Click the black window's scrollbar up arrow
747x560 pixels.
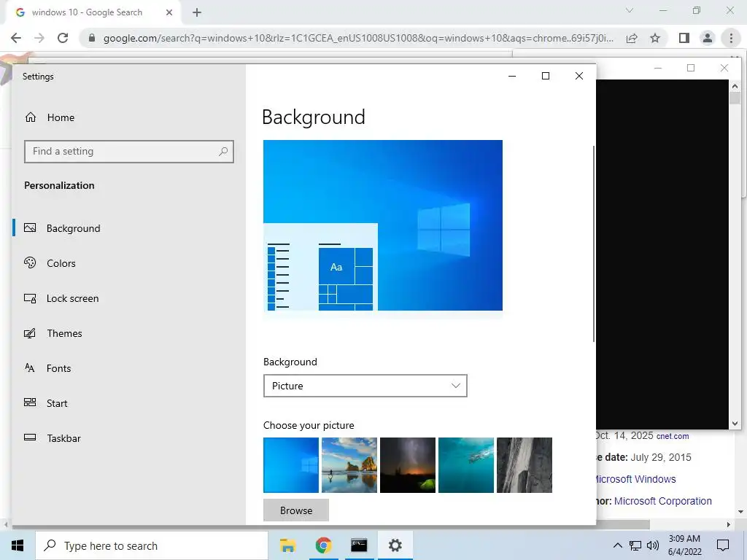735,86
